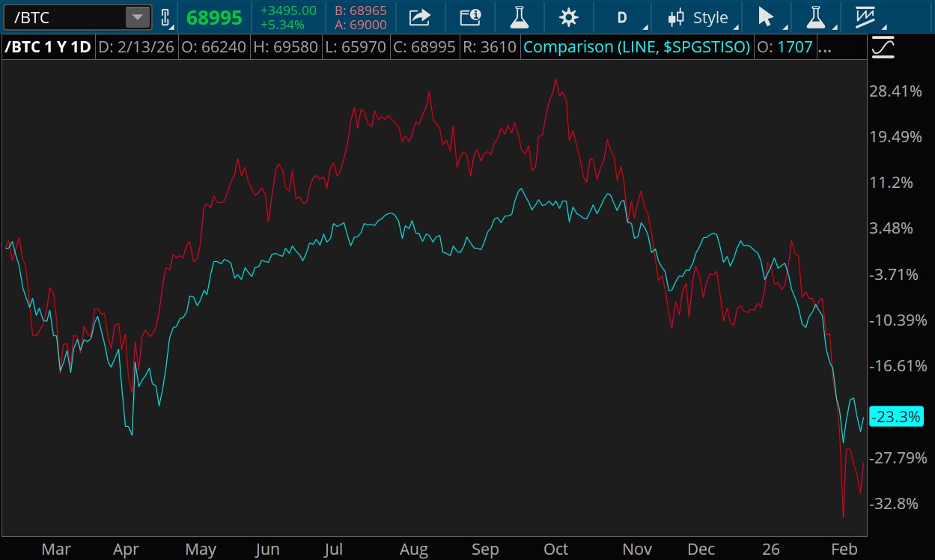Select the Comparison $SPGSTISO label
The image size is (935, 560).
636,46
